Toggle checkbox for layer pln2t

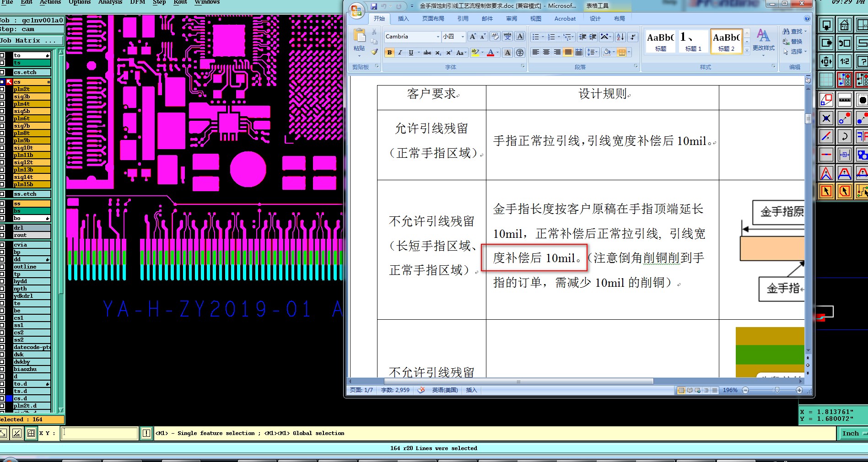click(x=2, y=89)
